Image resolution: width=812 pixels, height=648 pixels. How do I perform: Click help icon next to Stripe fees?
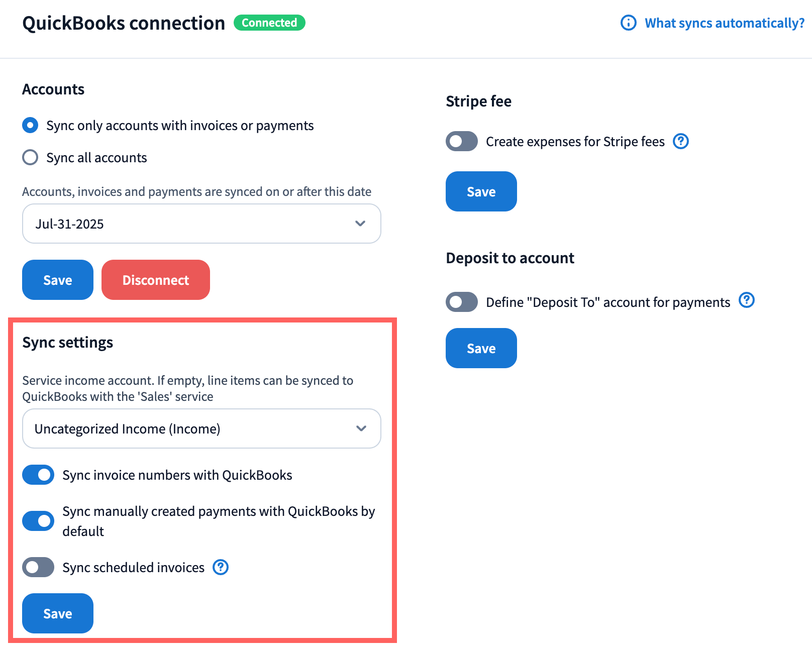[x=681, y=142]
